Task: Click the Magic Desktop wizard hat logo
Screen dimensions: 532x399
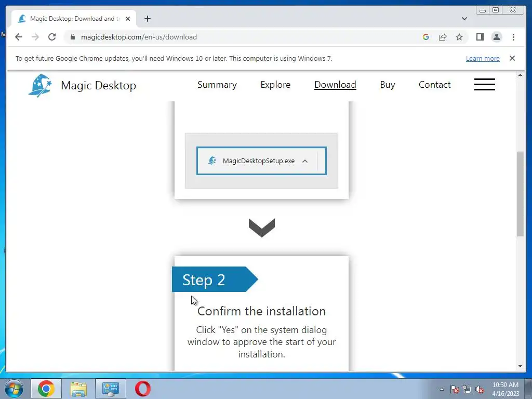Action: [40, 86]
